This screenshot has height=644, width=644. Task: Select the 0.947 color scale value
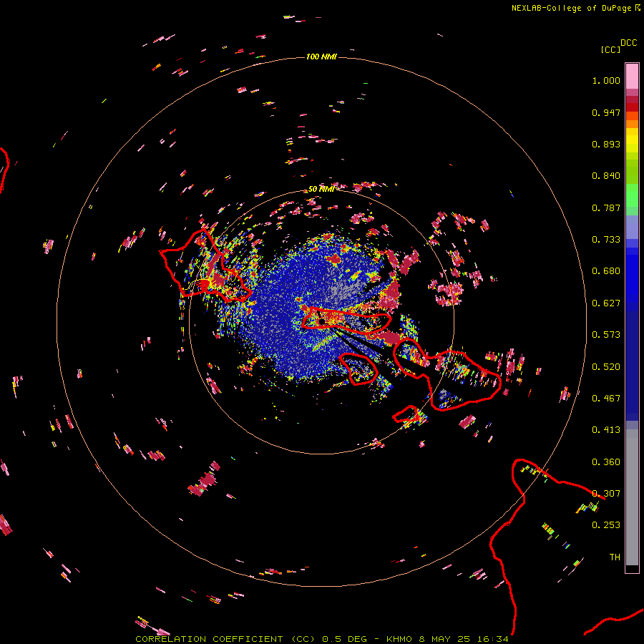pyautogui.click(x=606, y=112)
